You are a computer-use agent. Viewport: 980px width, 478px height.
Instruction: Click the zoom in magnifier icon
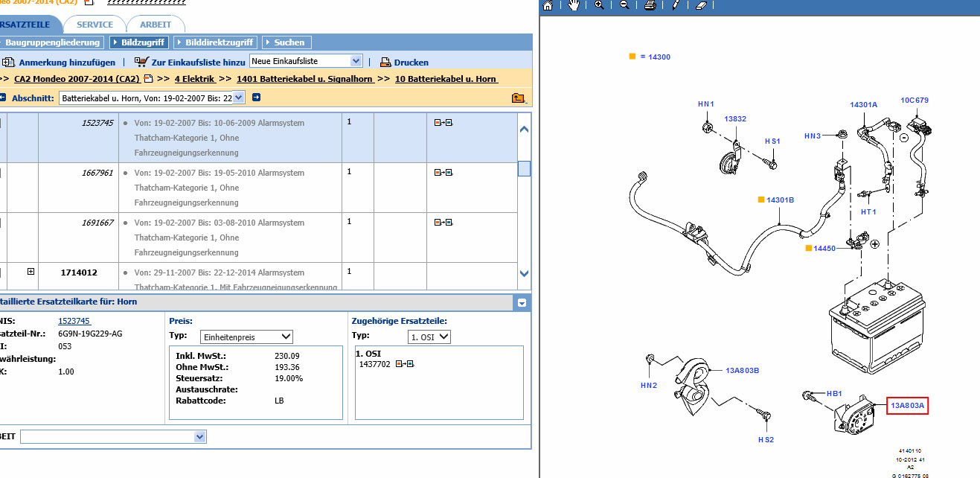click(599, 5)
